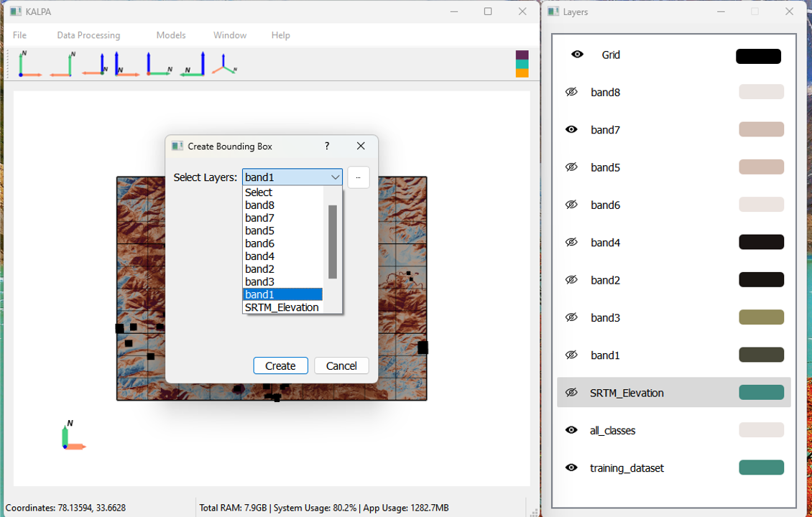Show the band3 layer via its eye icon
Viewport: 812px width, 517px height.
click(x=571, y=317)
